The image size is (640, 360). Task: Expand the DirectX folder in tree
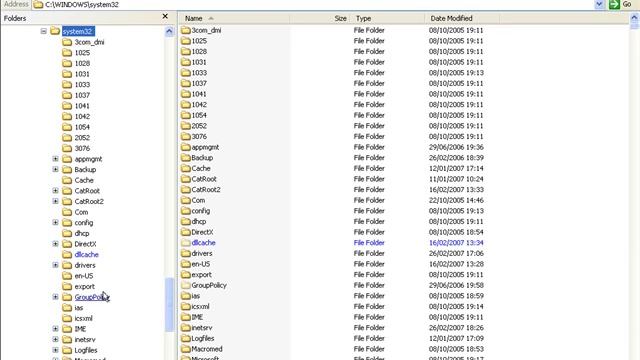(56, 244)
